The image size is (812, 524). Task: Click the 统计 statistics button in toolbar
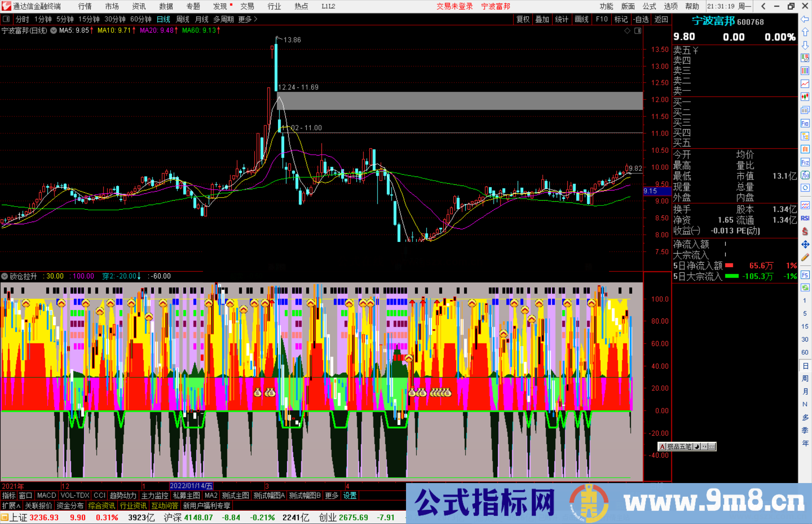pos(562,19)
